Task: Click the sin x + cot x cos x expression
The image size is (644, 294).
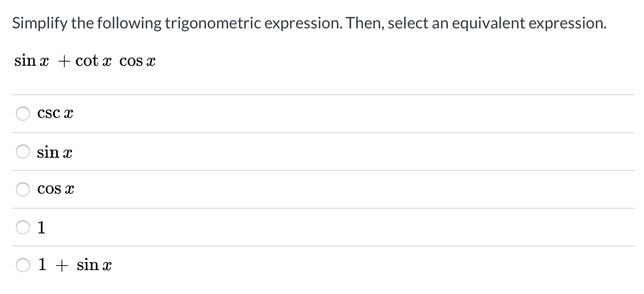Action: tap(84, 60)
